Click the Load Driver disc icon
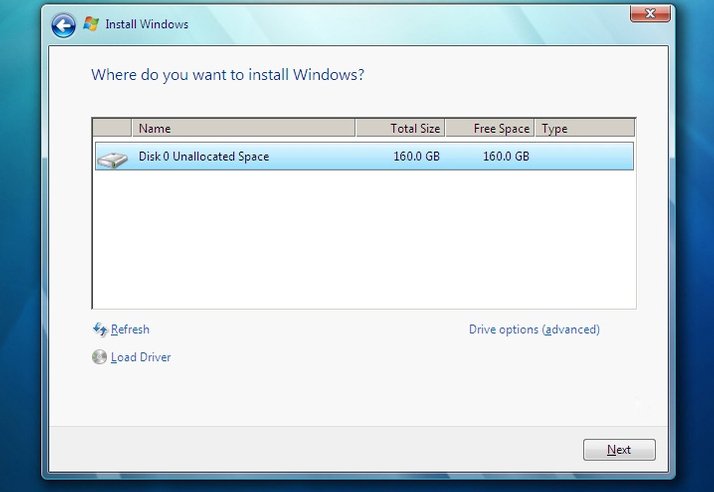This screenshot has height=492, width=714. coord(99,357)
